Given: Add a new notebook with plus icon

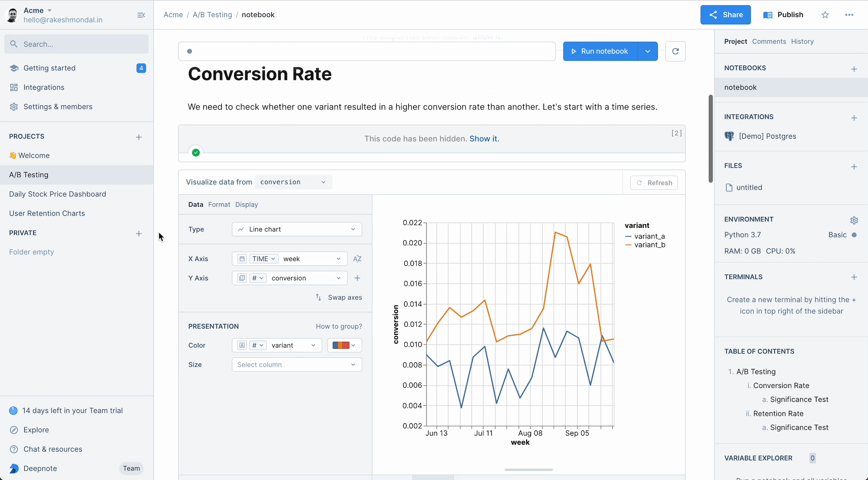Looking at the screenshot, I should pos(854,69).
